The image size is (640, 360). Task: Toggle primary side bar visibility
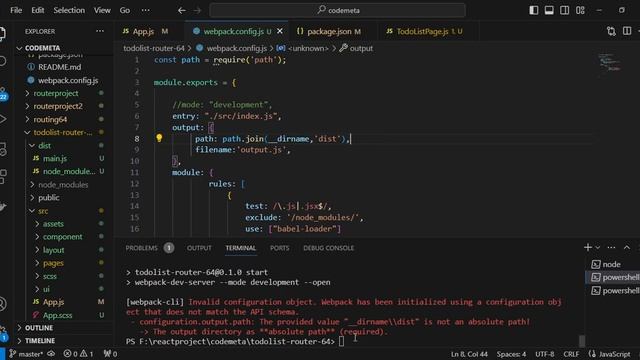[x=533, y=10]
